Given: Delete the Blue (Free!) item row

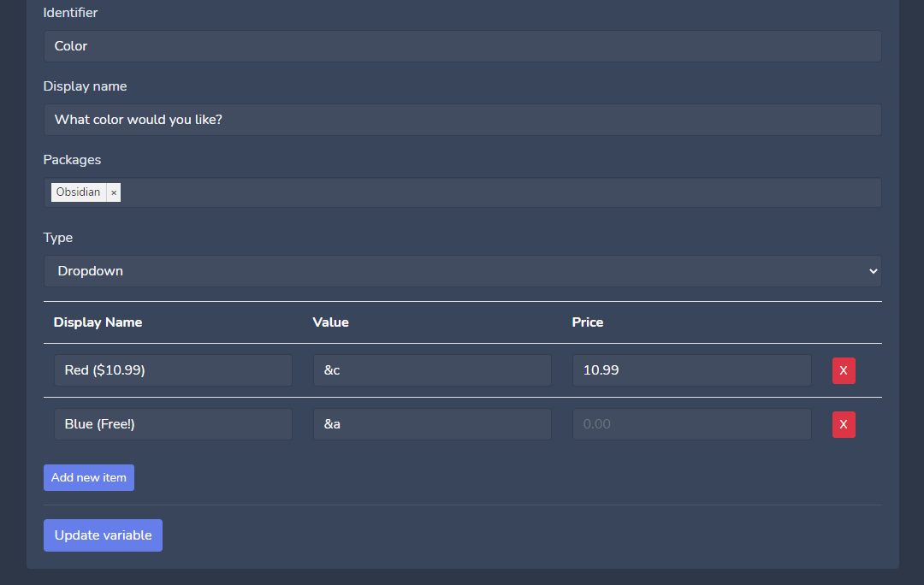Looking at the screenshot, I should point(844,424).
